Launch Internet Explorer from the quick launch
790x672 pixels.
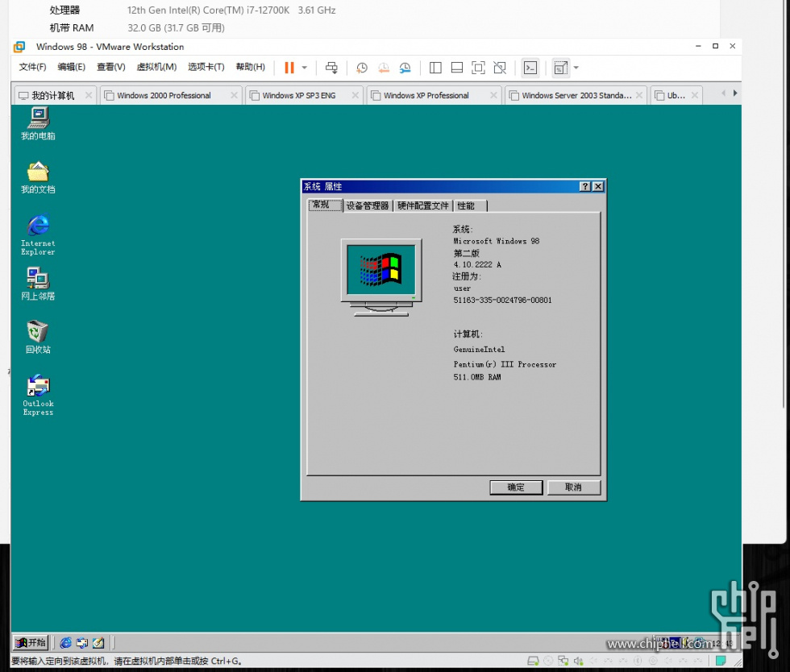click(65, 643)
